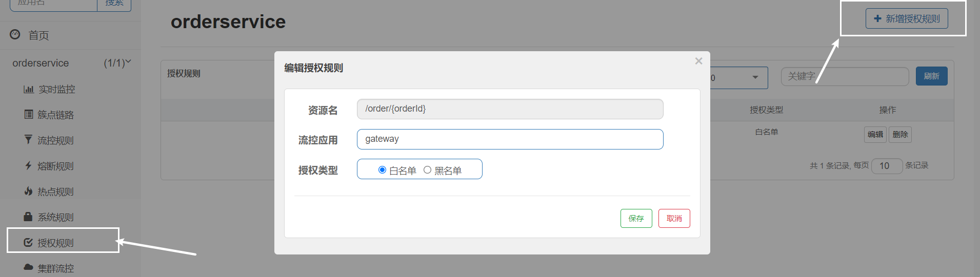Click the circuit breaker lightning icon

point(28,166)
